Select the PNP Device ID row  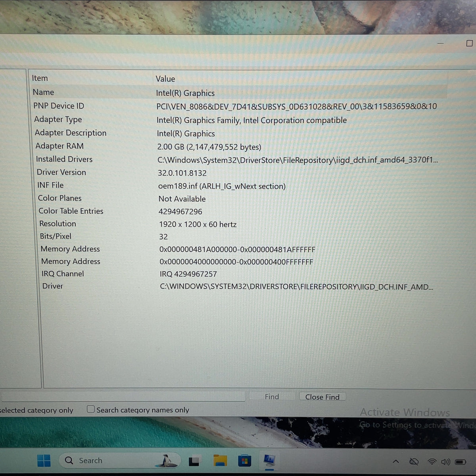239,106
